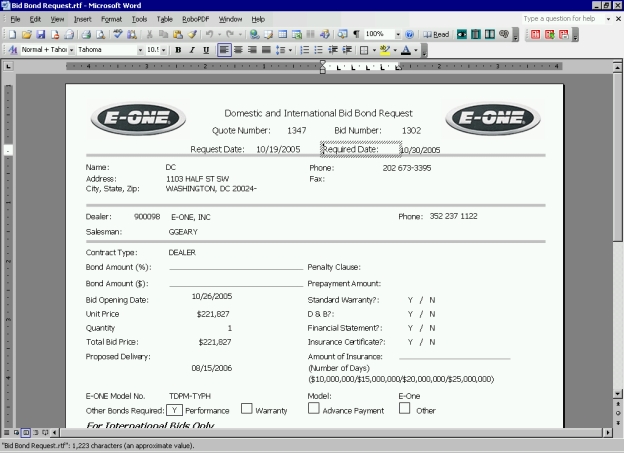
Task: Expand the Line Spacing dropdown arrow
Action: pyautogui.click(x=290, y=50)
